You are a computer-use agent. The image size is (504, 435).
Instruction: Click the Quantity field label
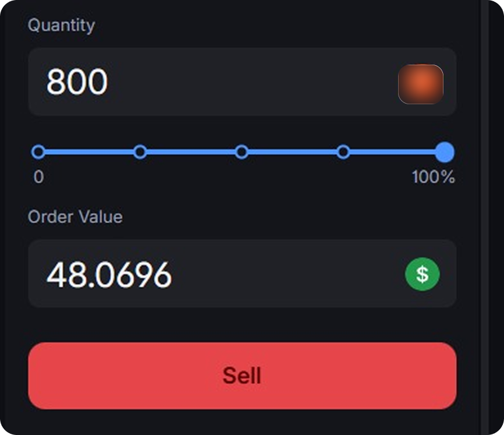coord(61,25)
